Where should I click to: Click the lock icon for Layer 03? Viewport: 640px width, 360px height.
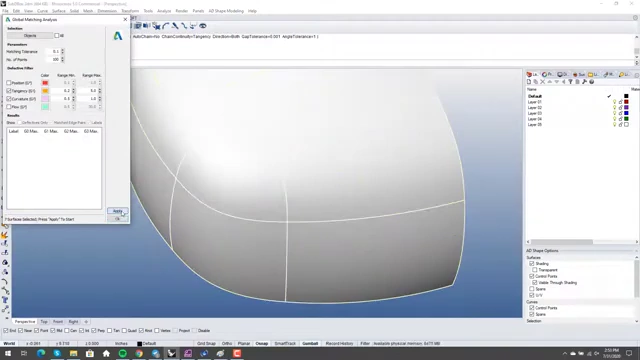[x=620, y=113]
